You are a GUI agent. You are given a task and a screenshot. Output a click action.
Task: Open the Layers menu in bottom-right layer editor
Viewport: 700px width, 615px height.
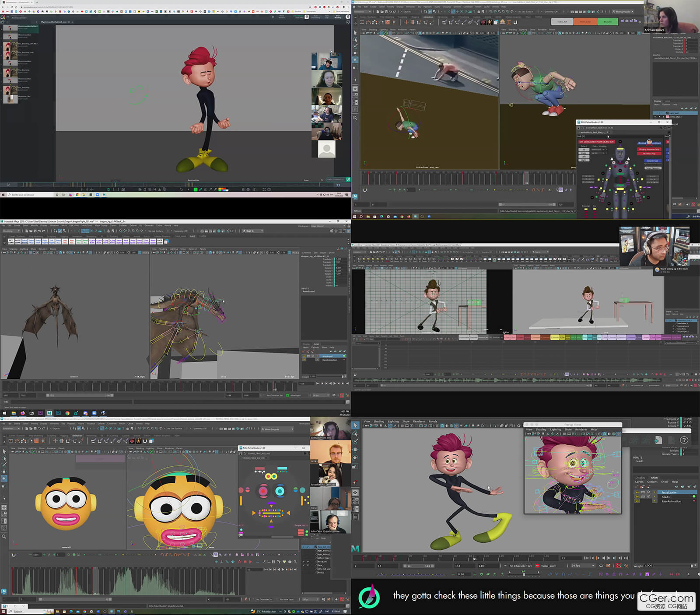tap(639, 482)
